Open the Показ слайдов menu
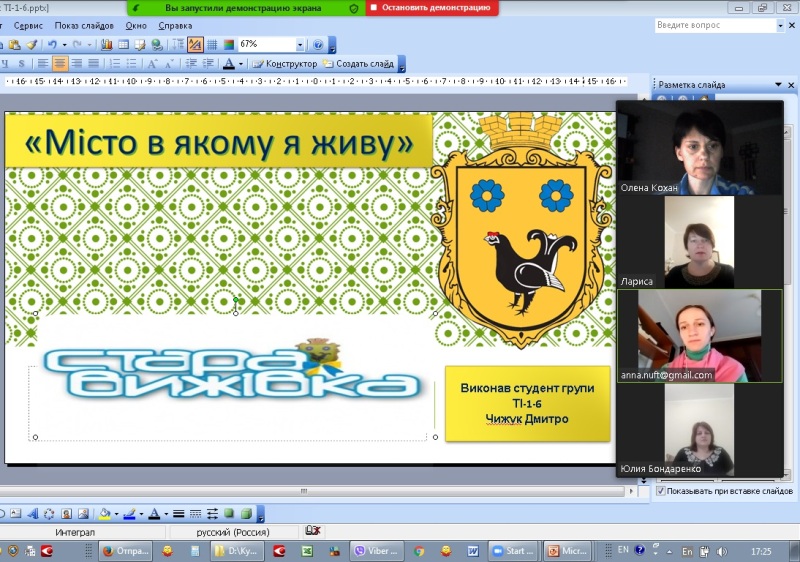 click(84, 24)
